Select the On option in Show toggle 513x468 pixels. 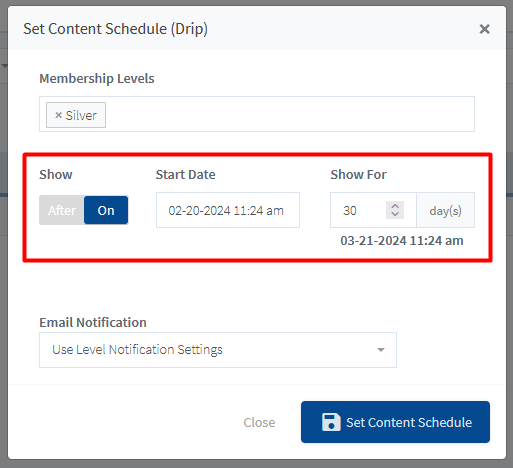(x=106, y=210)
